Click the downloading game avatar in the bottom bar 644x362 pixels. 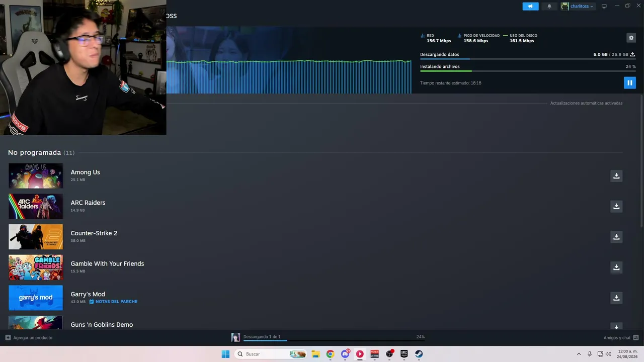pos(235,337)
